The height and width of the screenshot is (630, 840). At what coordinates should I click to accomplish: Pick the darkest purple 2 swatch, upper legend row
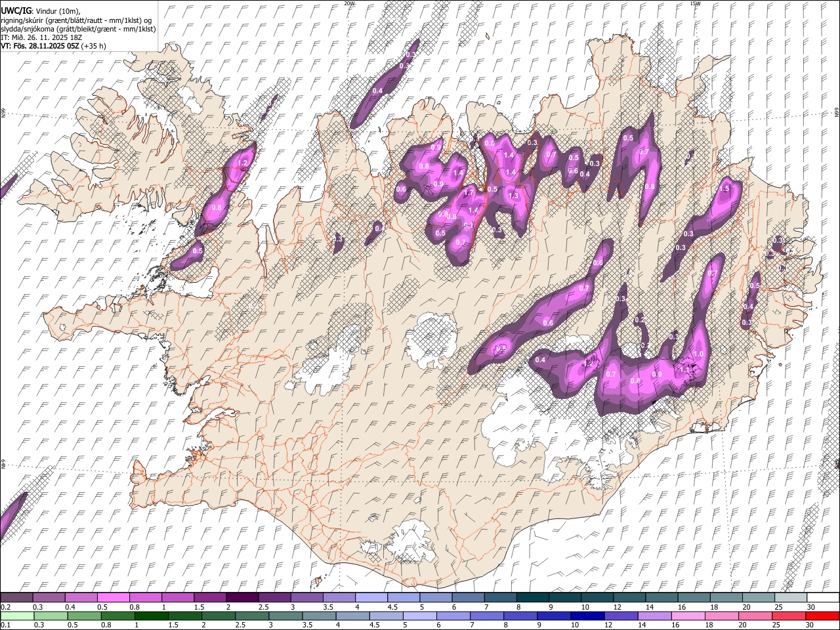pos(241,597)
